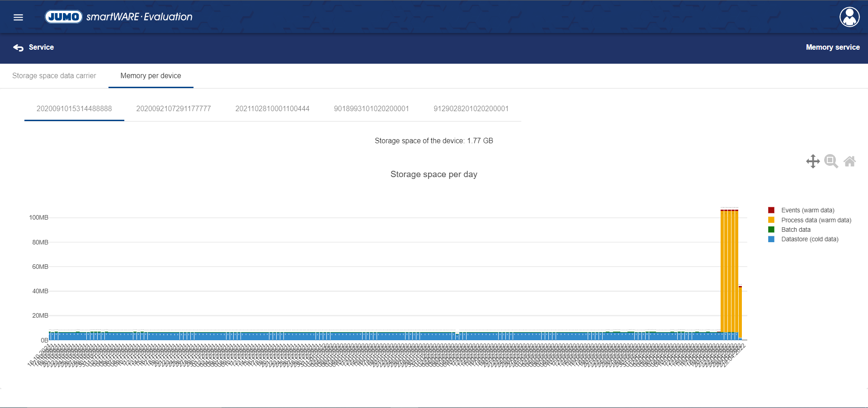Image resolution: width=868 pixels, height=408 pixels.
Task: Click the Service back link text
Action: [41, 47]
